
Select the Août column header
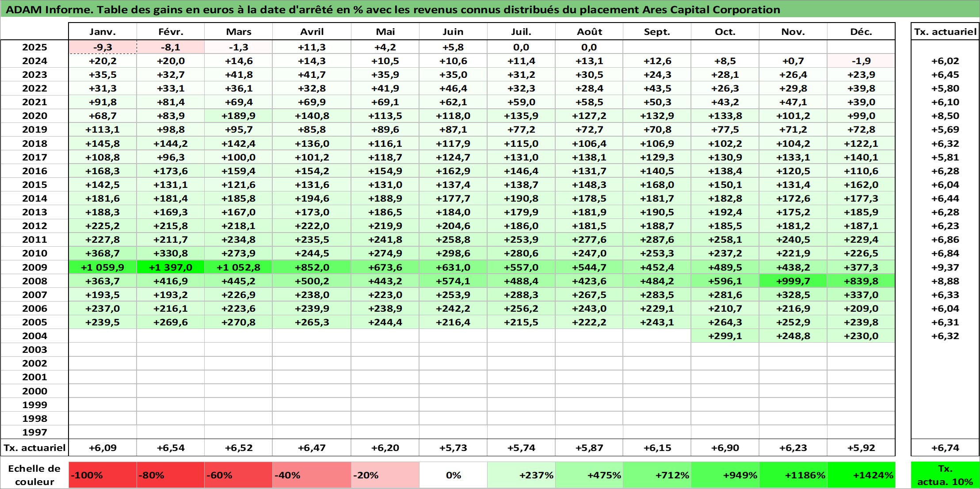[589, 32]
